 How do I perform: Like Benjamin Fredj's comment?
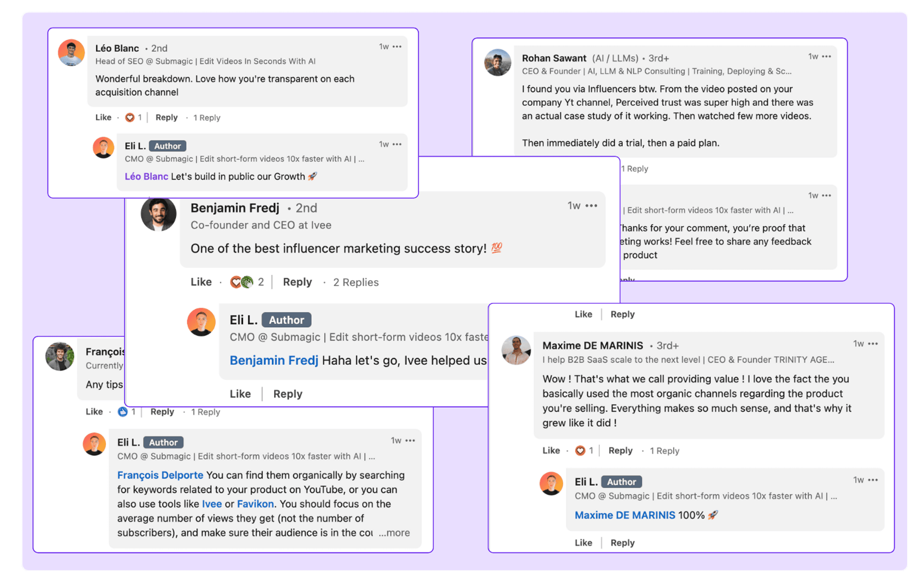tap(201, 282)
